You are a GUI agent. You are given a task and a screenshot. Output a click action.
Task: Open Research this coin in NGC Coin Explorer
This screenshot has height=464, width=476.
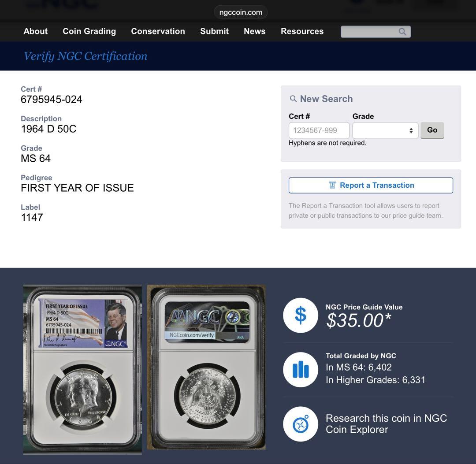click(x=386, y=424)
